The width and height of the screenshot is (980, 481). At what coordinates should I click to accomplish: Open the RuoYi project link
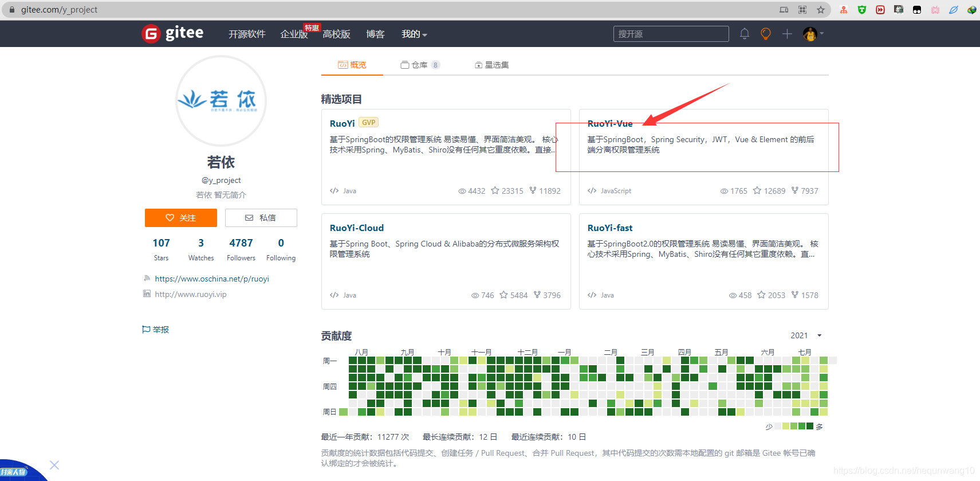tap(343, 123)
